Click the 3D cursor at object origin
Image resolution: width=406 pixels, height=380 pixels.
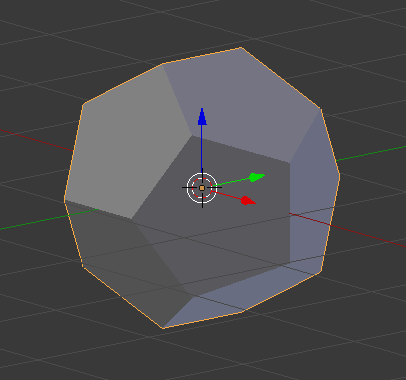tap(202, 188)
